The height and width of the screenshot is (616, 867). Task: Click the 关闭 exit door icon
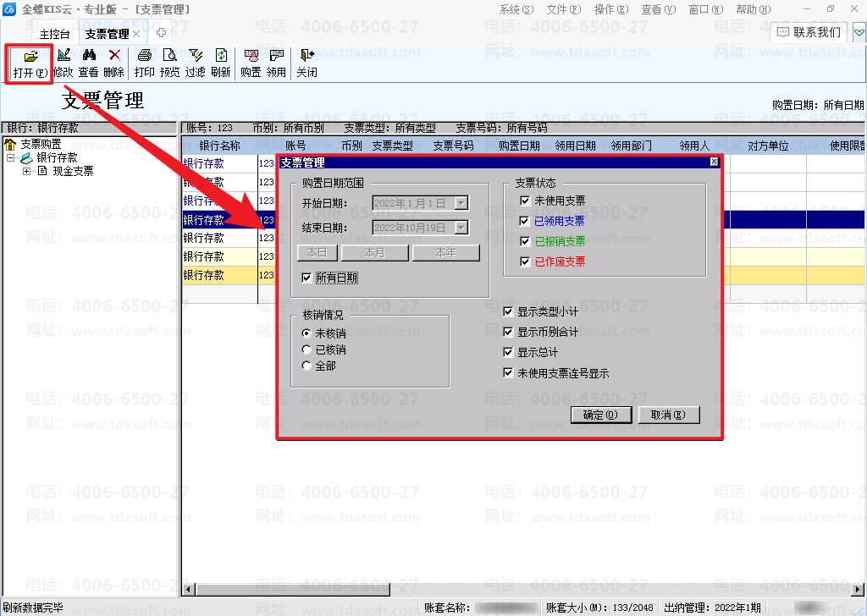[x=306, y=55]
